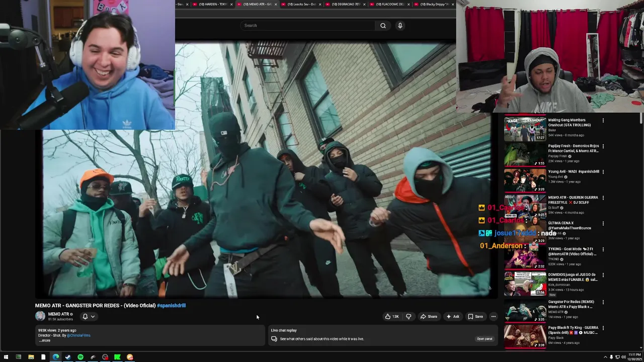Open the three-dot more actions menu under the video
This screenshot has width=644, height=362.
pyautogui.click(x=494, y=317)
